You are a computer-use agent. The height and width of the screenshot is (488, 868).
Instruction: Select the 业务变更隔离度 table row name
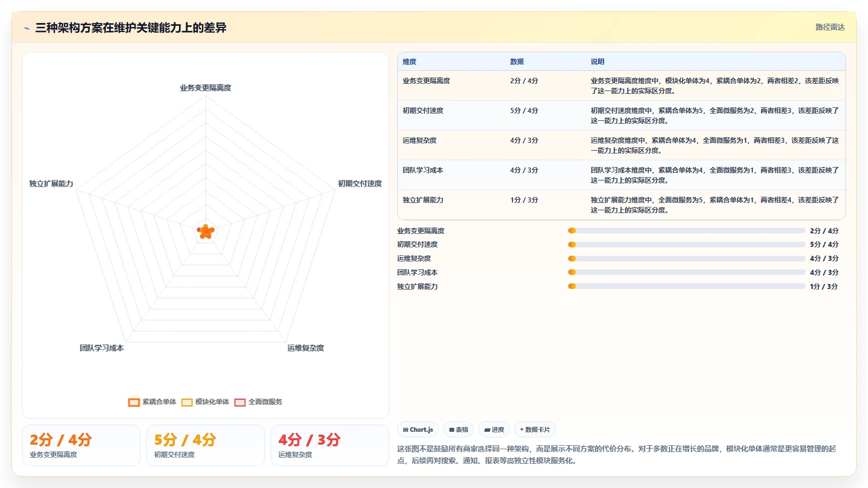click(426, 81)
